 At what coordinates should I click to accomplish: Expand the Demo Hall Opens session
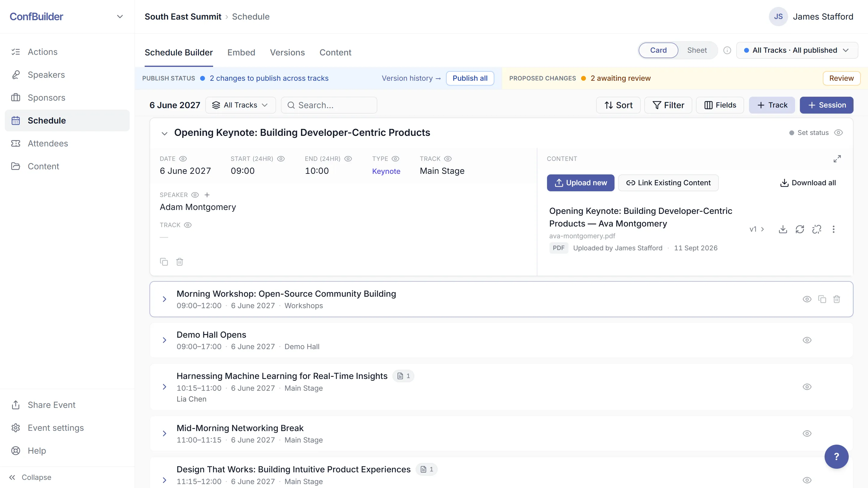pyautogui.click(x=165, y=340)
